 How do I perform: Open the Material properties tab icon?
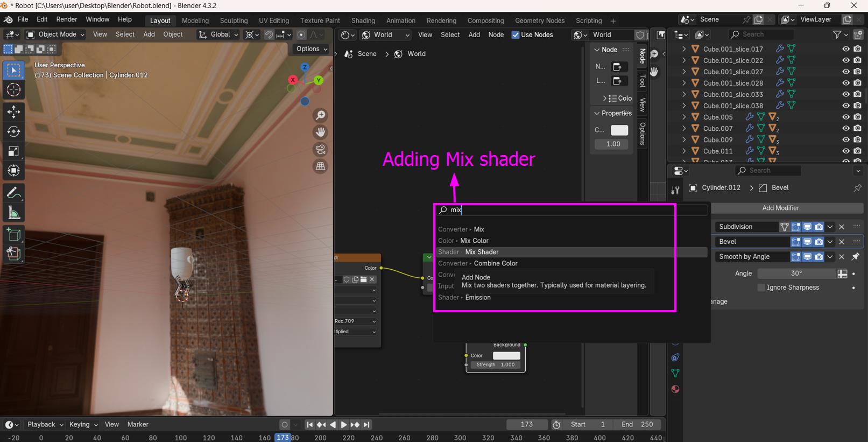coord(675,389)
